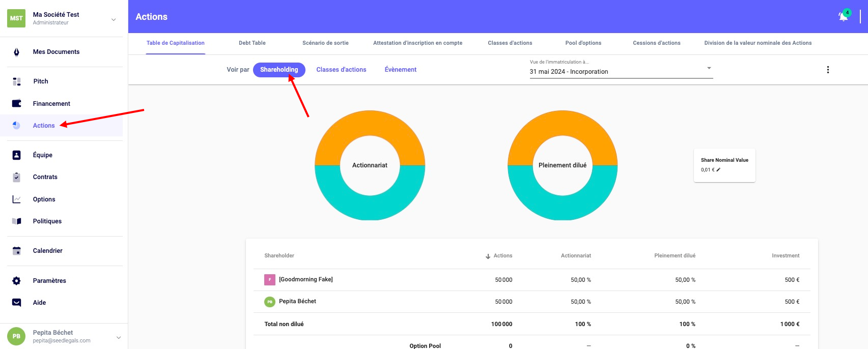The width and height of the screenshot is (868, 349).
Task: Click the Contrats clipboard icon
Action: (x=16, y=177)
